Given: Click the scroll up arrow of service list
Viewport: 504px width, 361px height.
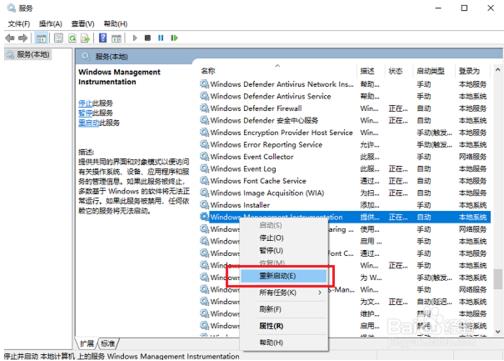Looking at the screenshot, I should (498, 70).
